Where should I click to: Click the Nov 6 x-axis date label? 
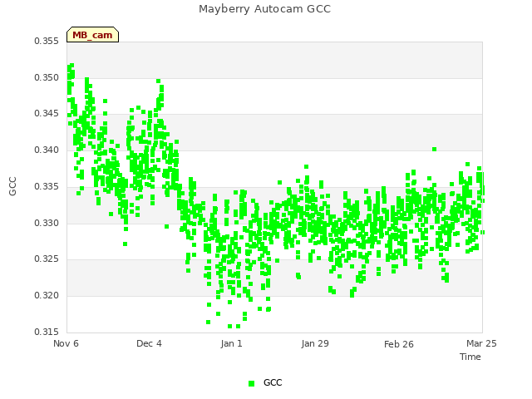pyautogui.click(x=66, y=343)
